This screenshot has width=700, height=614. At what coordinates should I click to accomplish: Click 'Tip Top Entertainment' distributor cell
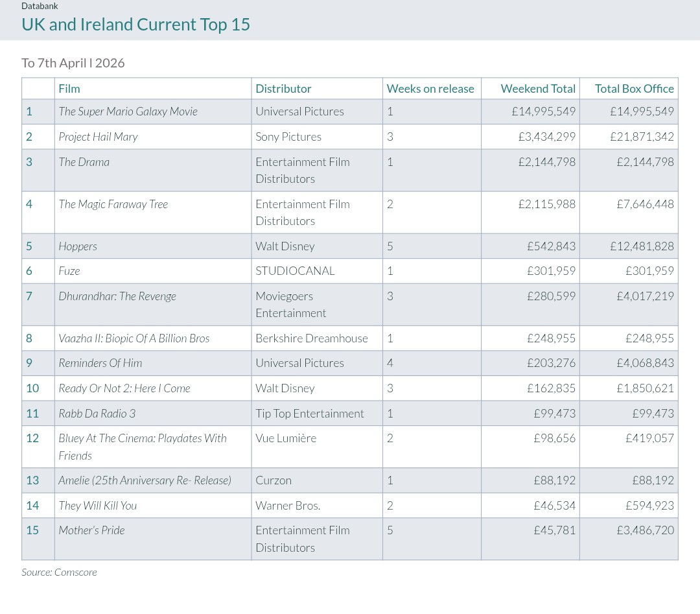(x=309, y=414)
